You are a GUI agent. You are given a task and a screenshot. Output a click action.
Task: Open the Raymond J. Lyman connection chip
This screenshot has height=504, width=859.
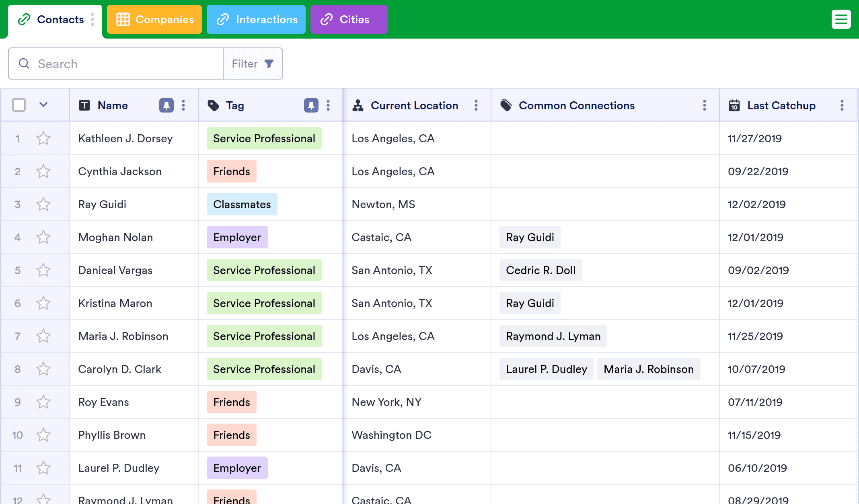pyautogui.click(x=553, y=336)
